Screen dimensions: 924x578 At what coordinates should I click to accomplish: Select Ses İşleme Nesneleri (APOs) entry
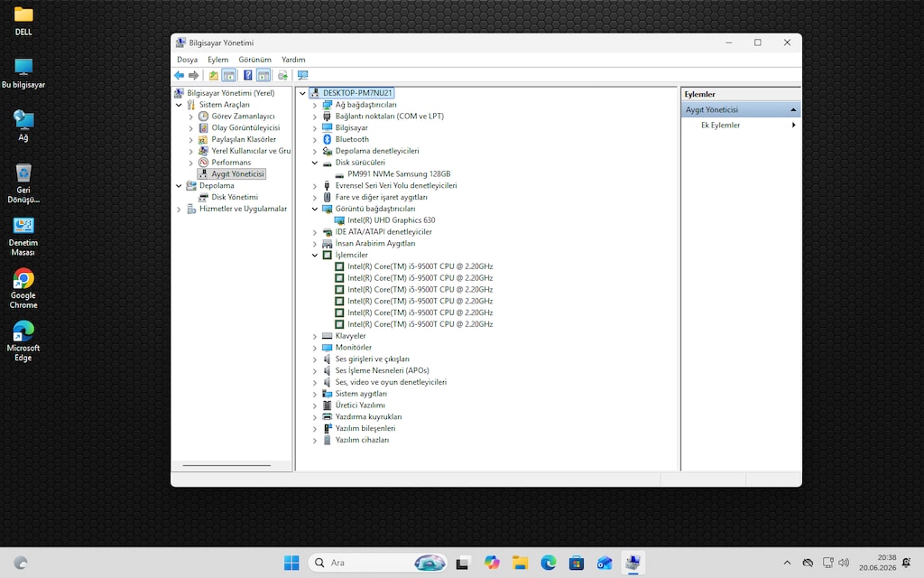(382, 370)
